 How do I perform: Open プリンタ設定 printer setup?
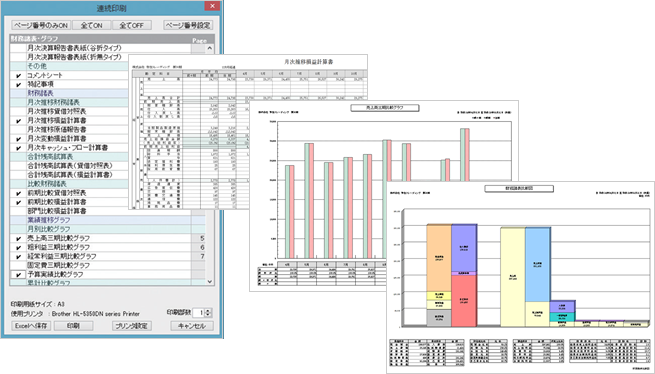click(132, 326)
